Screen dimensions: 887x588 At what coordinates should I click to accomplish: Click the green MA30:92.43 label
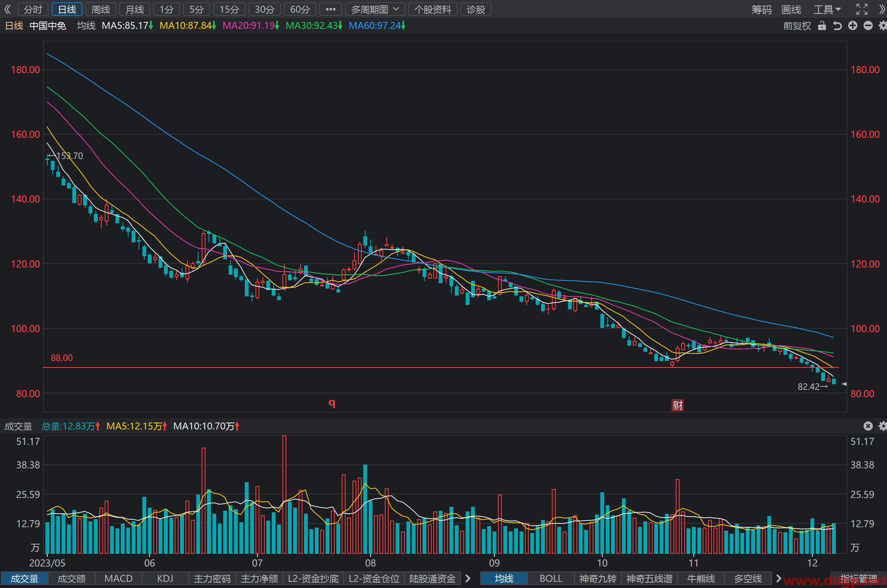[314, 26]
